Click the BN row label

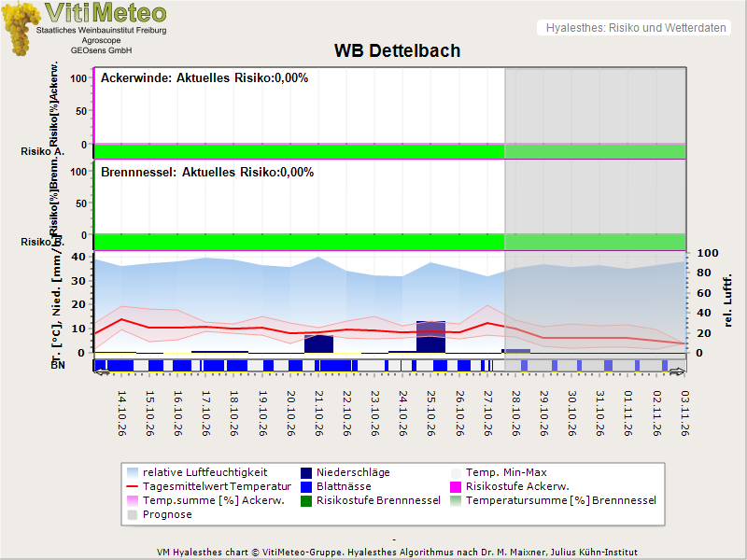pyautogui.click(x=58, y=365)
